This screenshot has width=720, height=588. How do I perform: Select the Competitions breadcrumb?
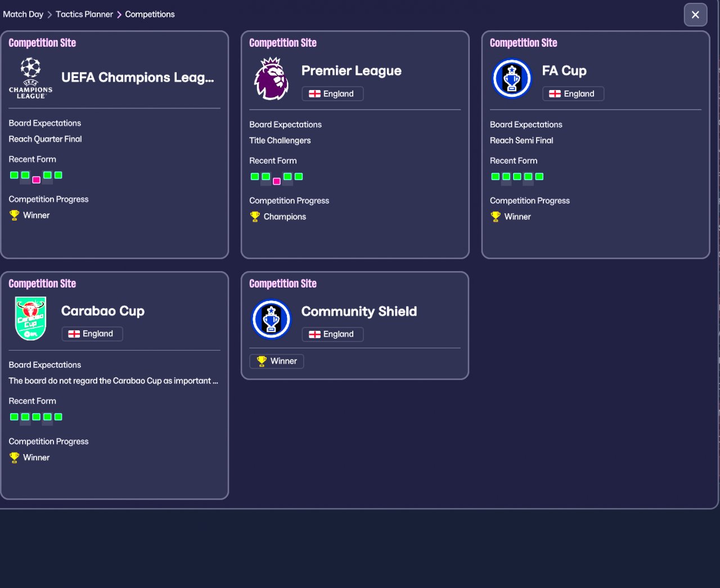click(150, 14)
